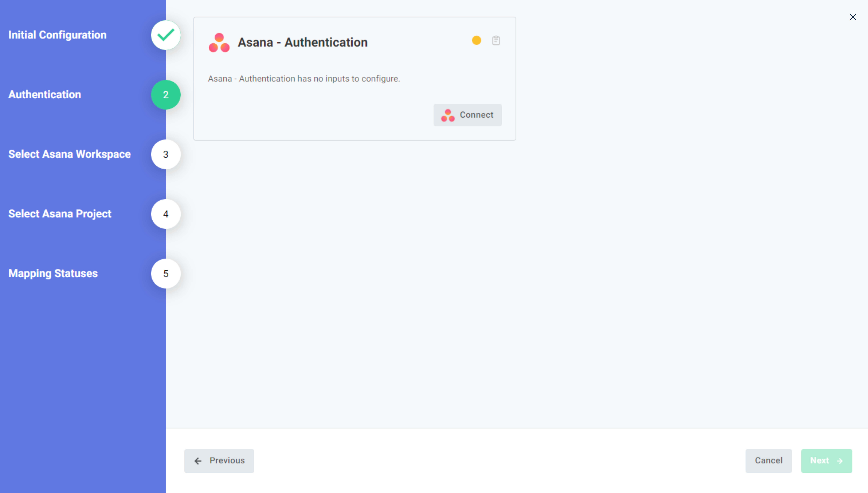Open the Mapping Statuses step
The width and height of the screenshot is (868, 493).
click(53, 274)
